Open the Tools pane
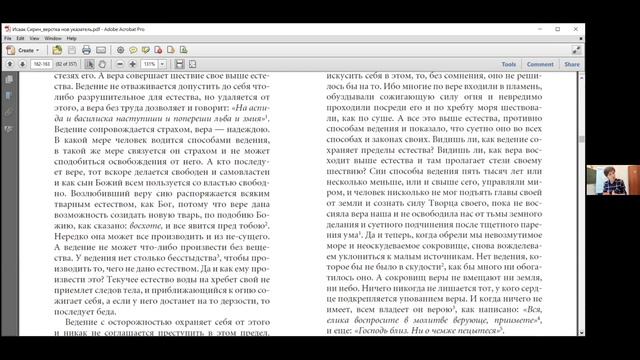The height and width of the screenshot is (360, 640). coord(509,64)
